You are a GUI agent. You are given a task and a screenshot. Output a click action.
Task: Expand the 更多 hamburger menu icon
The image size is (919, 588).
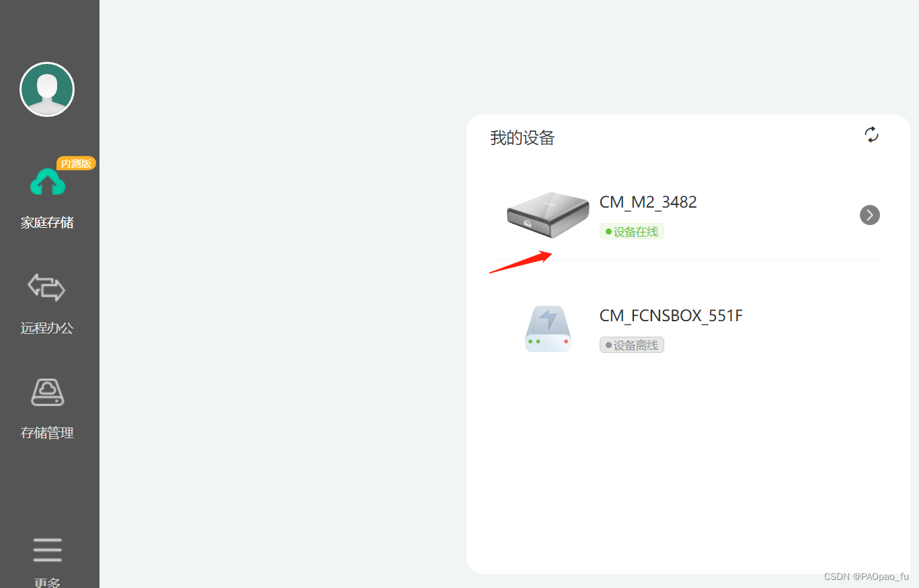pyautogui.click(x=47, y=550)
